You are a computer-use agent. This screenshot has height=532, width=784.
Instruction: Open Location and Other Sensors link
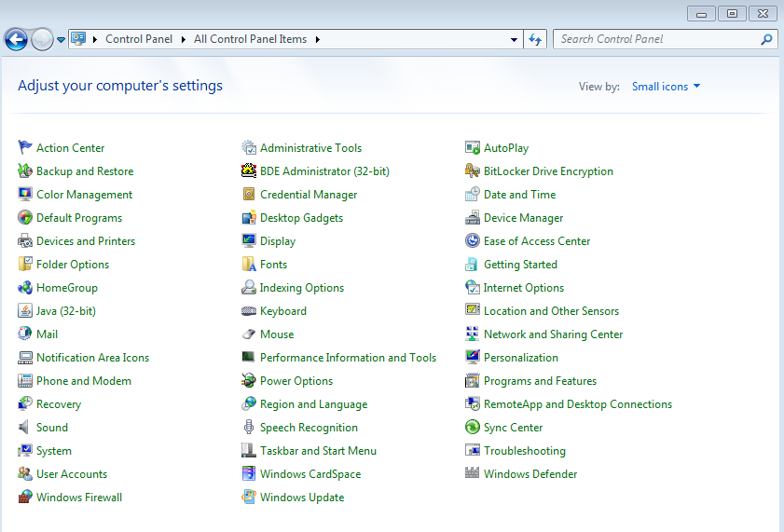click(551, 311)
